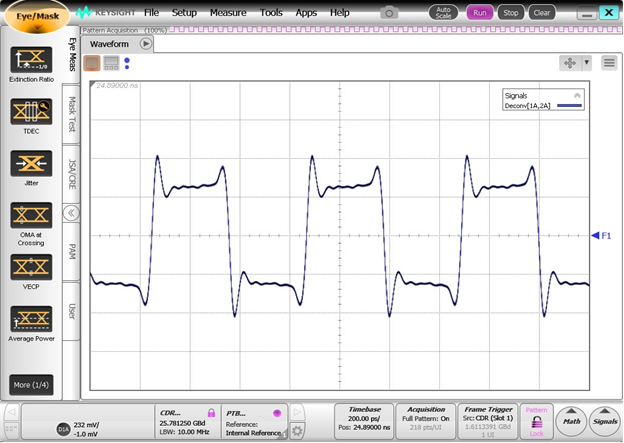Click the Run acquisition button

(480, 13)
